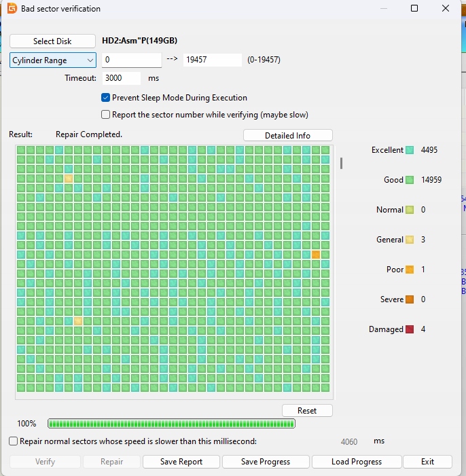Click Save Report
Viewport: 466px width, 476px height.
181,462
